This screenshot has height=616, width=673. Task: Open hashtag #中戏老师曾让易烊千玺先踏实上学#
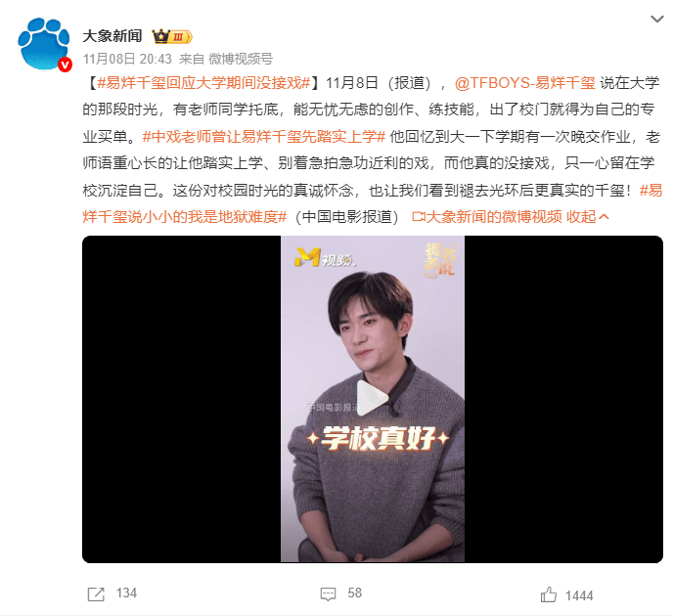click(x=264, y=137)
